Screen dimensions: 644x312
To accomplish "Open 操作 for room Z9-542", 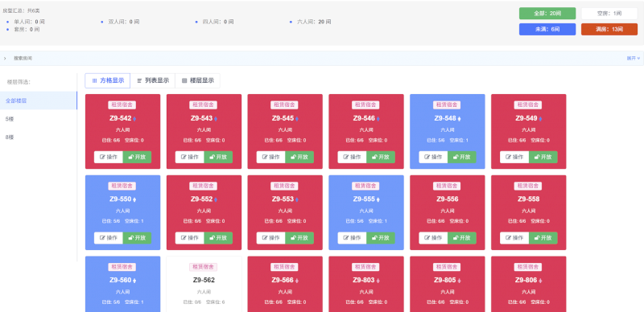I will (109, 157).
